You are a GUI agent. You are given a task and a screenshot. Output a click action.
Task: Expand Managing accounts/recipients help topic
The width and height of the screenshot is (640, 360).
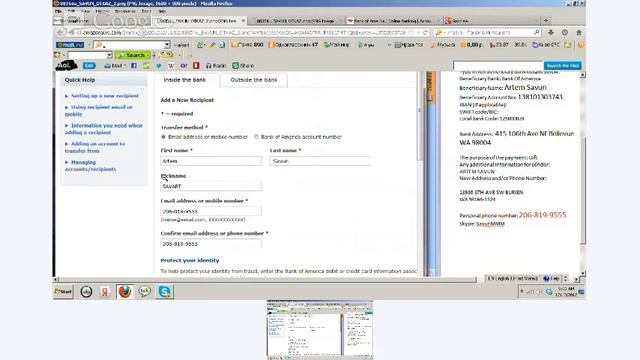[x=90, y=166]
